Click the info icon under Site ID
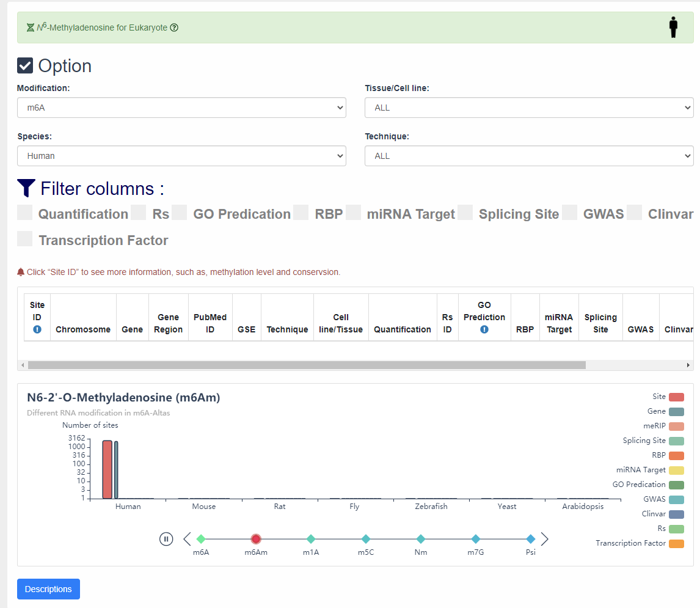 pyautogui.click(x=37, y=329)
